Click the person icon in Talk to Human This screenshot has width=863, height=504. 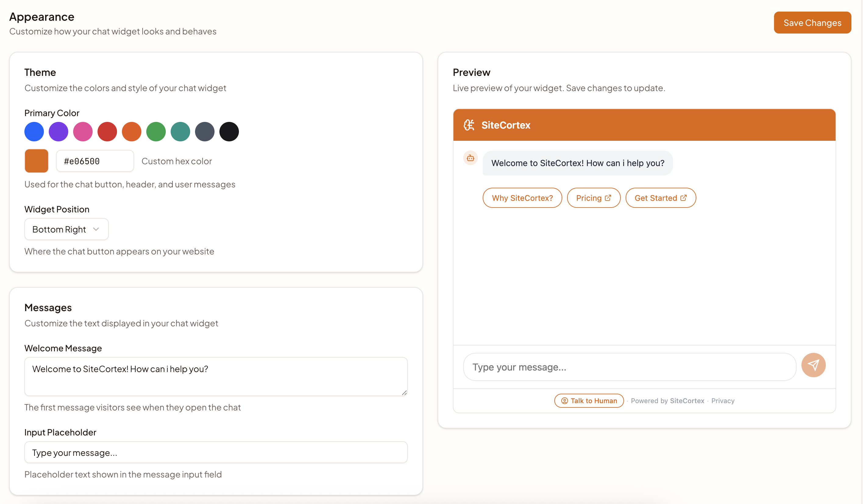click(x=564, y=401)
